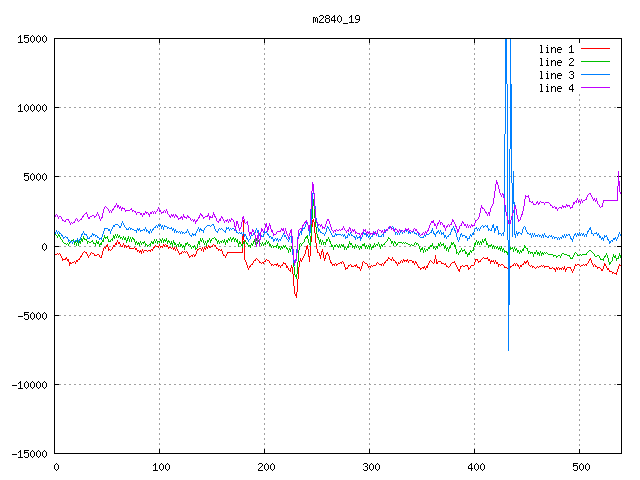Image resolution: width=640 pixels, height=480 pixels.
Task: Click the 500 x-axis tick label
Action: [579, 467]
